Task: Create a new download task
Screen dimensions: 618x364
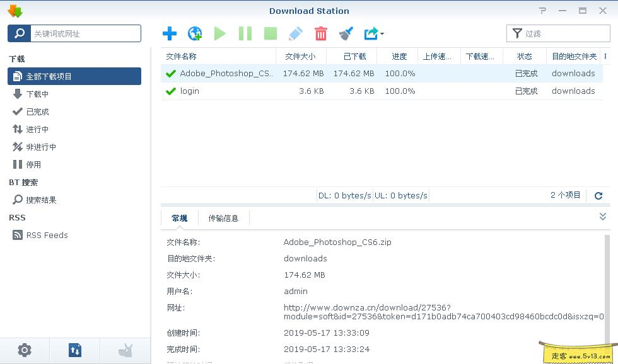Action: [x=169, y=33]
